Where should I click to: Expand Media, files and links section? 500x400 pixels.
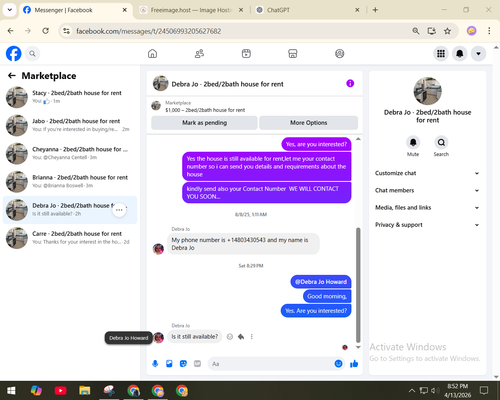[x=427, y=208]
